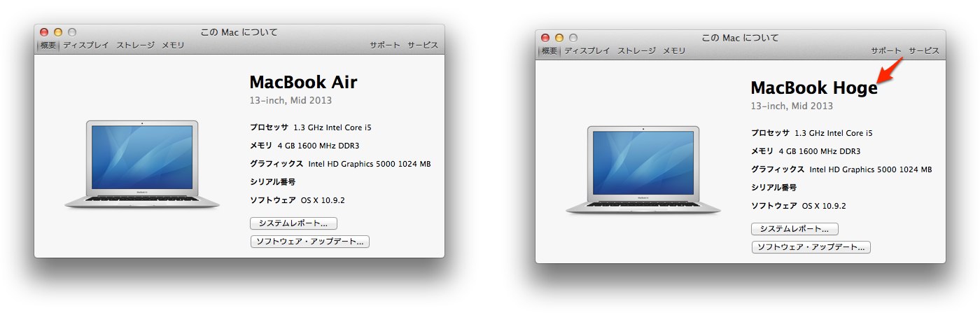This screenshot has width=980, height=313.
Task: Open 概要 tab in MacBook Hoge window
Action: (x=549, y=50)
